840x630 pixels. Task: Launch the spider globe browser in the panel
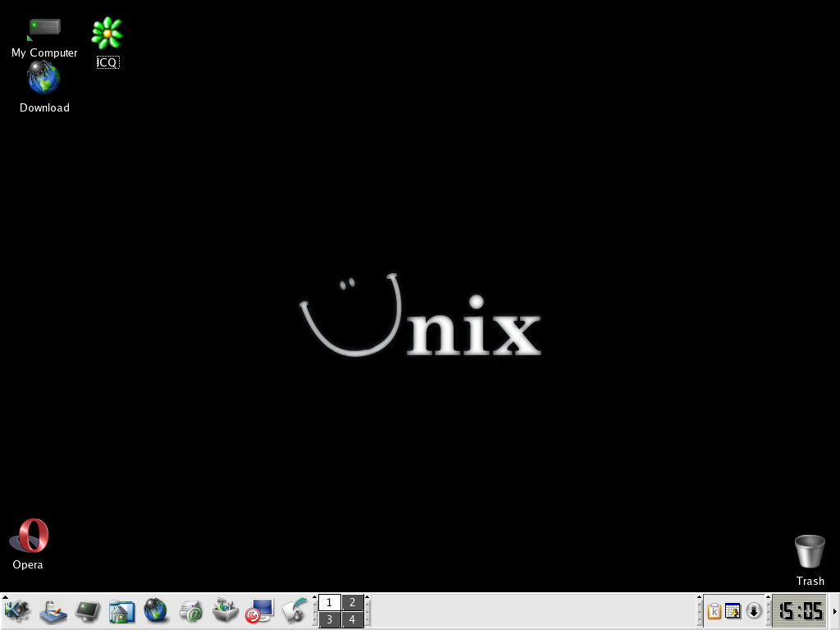pos(156,611)
